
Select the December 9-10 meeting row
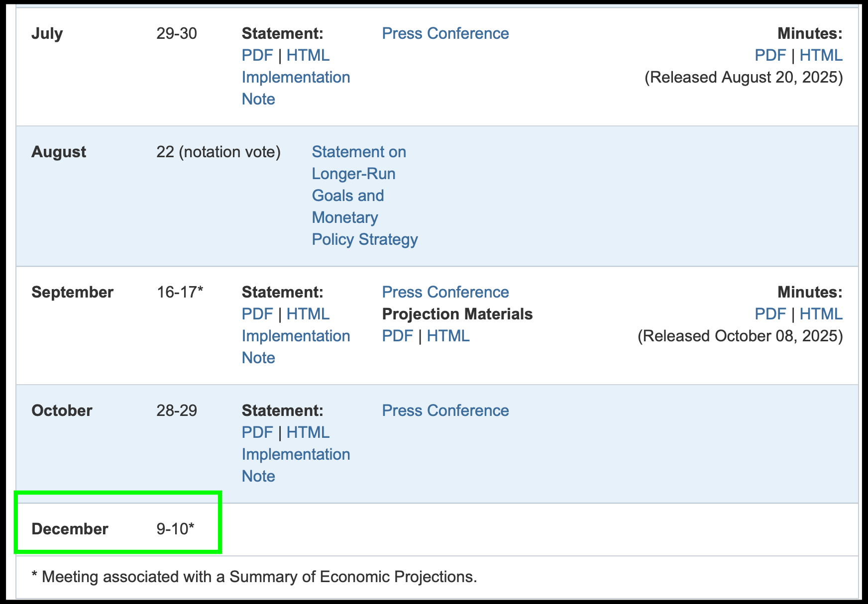437,529
